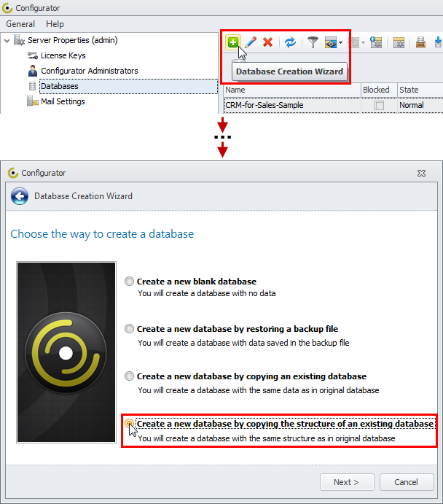Viewport: 443px width, 504px height.
Task: Sort by the Name column header
Action: coord(292,90)
